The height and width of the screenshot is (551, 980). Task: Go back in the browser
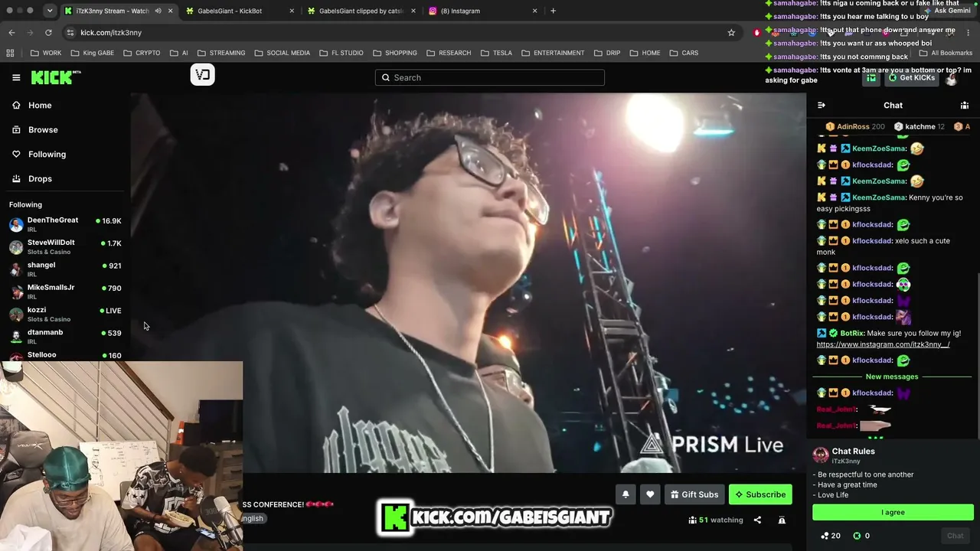(11, 32)
